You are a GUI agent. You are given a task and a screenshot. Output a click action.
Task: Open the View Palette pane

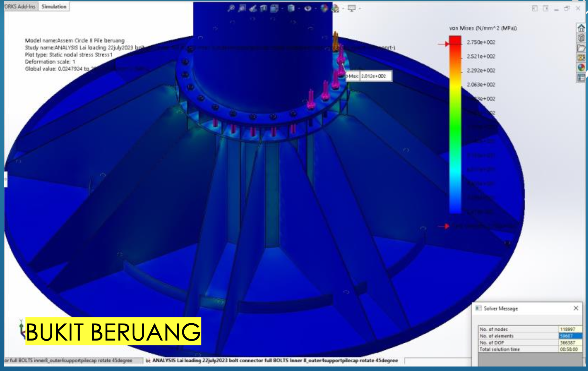581,58
